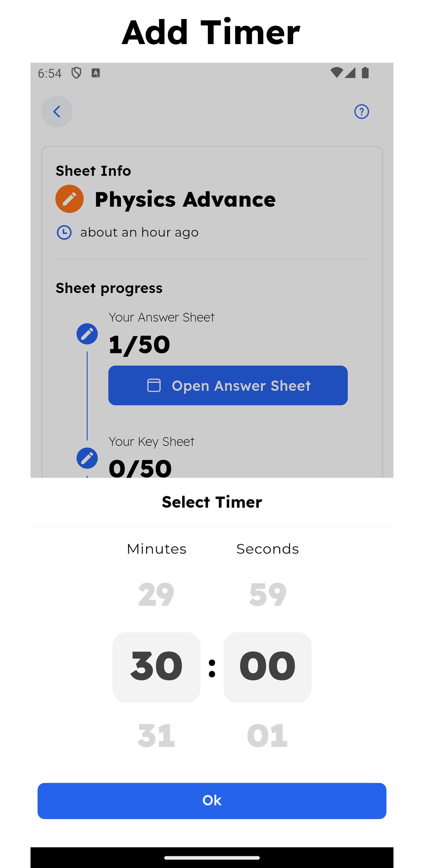Tap the 1/50 answer sheet progress

139,344
